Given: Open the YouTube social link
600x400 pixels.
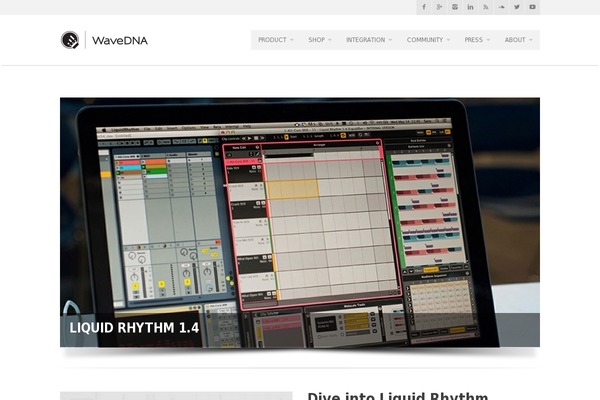Looking at the screenshot, I should tap(532, 7).
